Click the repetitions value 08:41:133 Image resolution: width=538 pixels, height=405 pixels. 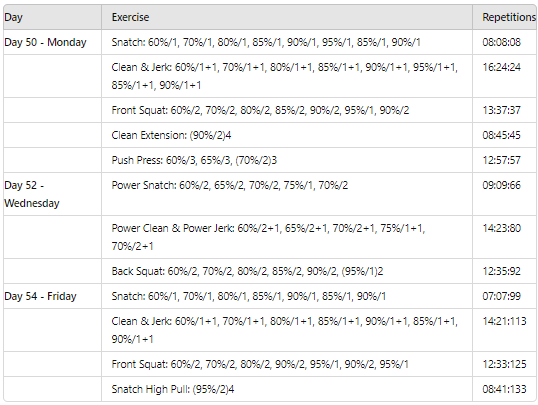(504, 389)
